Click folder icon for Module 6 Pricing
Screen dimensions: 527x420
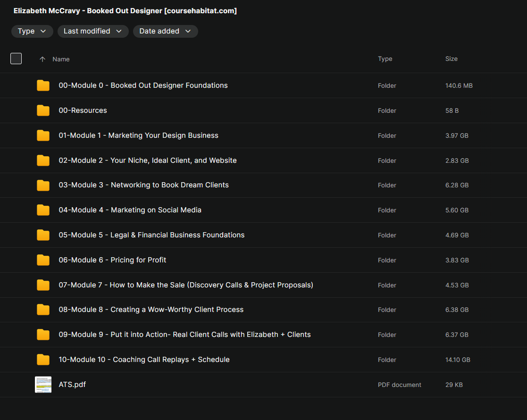pos(43,260)
